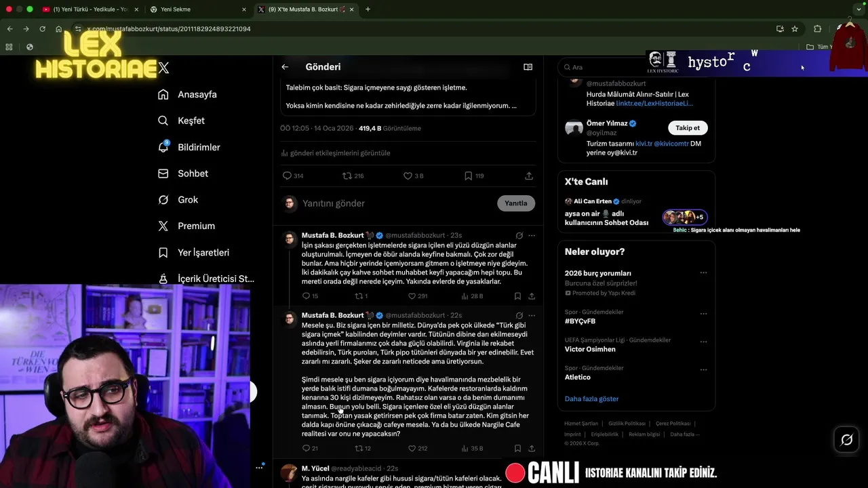This screenshot has height=488, width=868.
Task: Click reply icon with 314 replies
Action: pos(293,176)
